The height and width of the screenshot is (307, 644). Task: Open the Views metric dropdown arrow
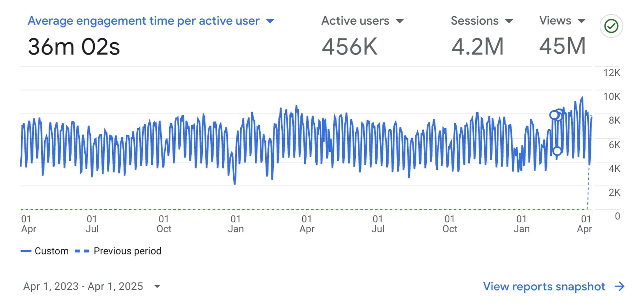point(581,21)
